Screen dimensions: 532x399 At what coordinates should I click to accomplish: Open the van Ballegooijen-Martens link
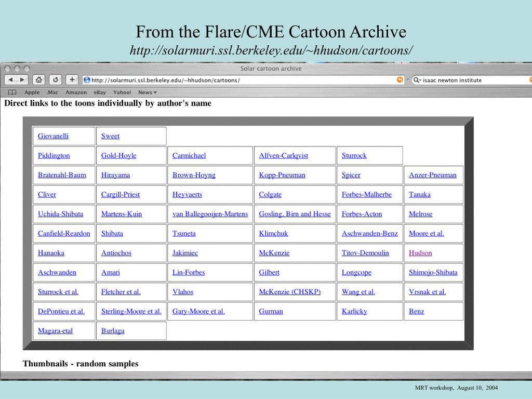click(210, 214)
